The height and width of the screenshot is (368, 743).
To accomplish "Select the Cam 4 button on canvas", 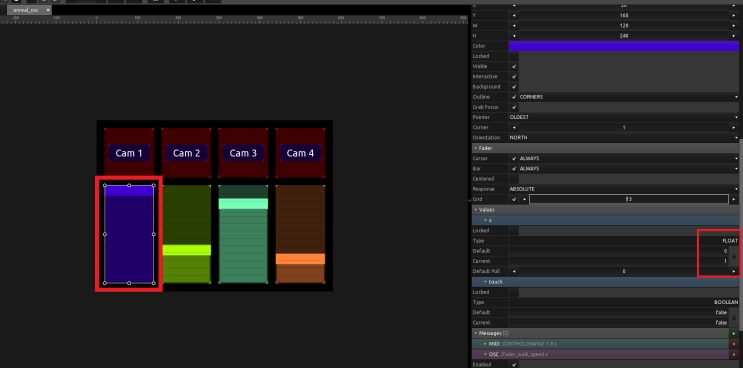I will (x=300, y=153).
